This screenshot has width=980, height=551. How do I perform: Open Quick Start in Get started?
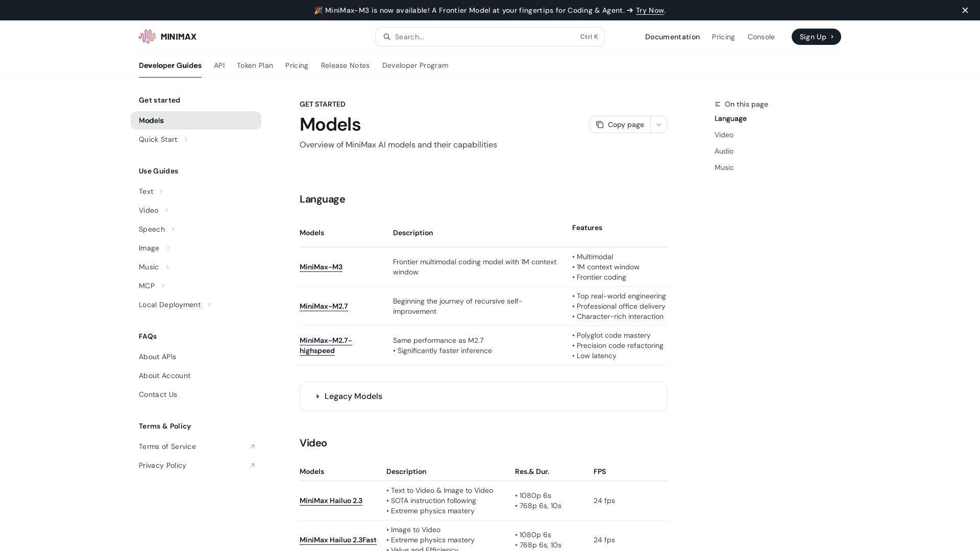(158, 139)
